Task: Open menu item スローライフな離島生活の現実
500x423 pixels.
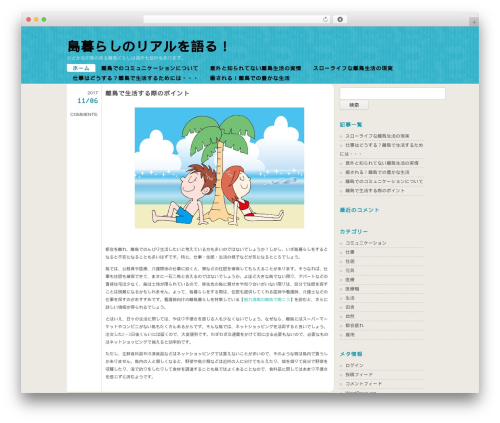Action: pyautogui.click(x=353, y=68)
